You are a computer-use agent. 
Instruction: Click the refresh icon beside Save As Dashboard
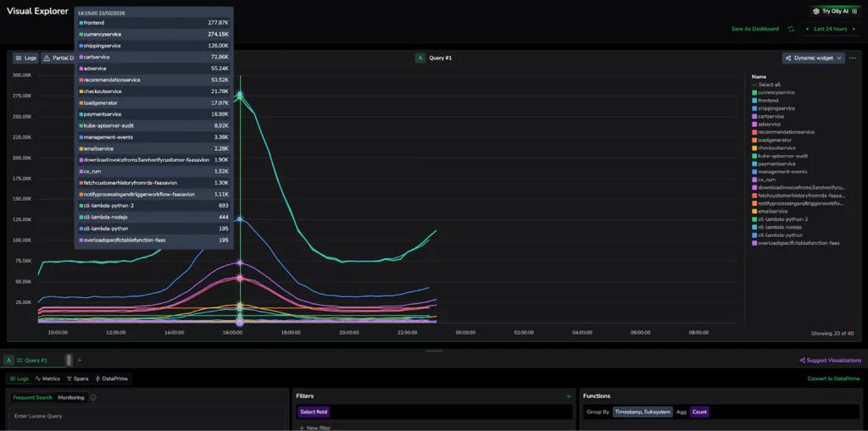[791, 29]
